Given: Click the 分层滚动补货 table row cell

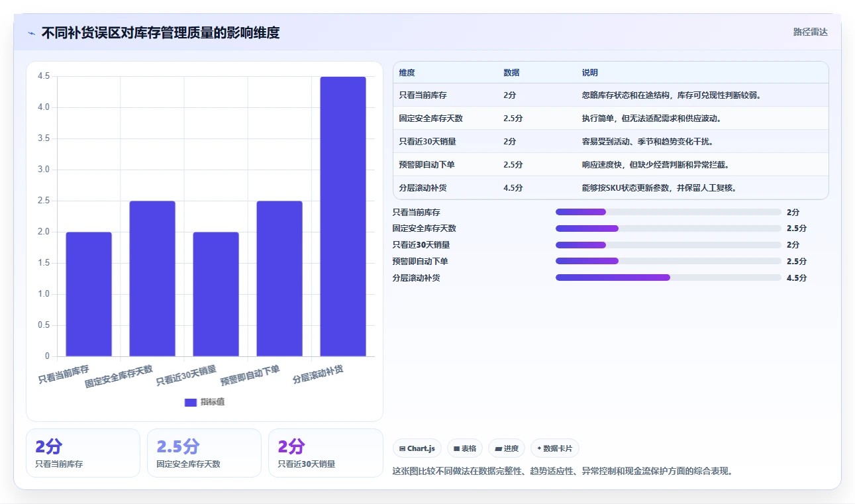Looking at the screenshot, I should [x=423, y=188].
